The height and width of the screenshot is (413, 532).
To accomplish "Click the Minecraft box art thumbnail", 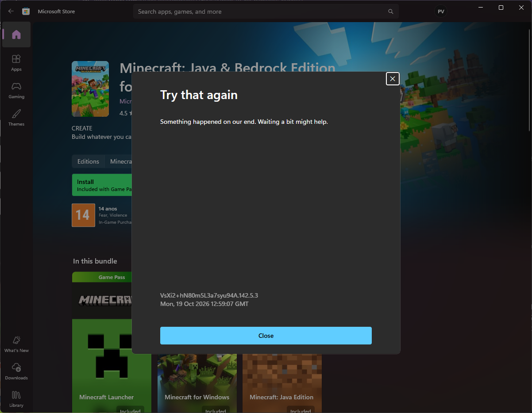I will click(90, 89).
